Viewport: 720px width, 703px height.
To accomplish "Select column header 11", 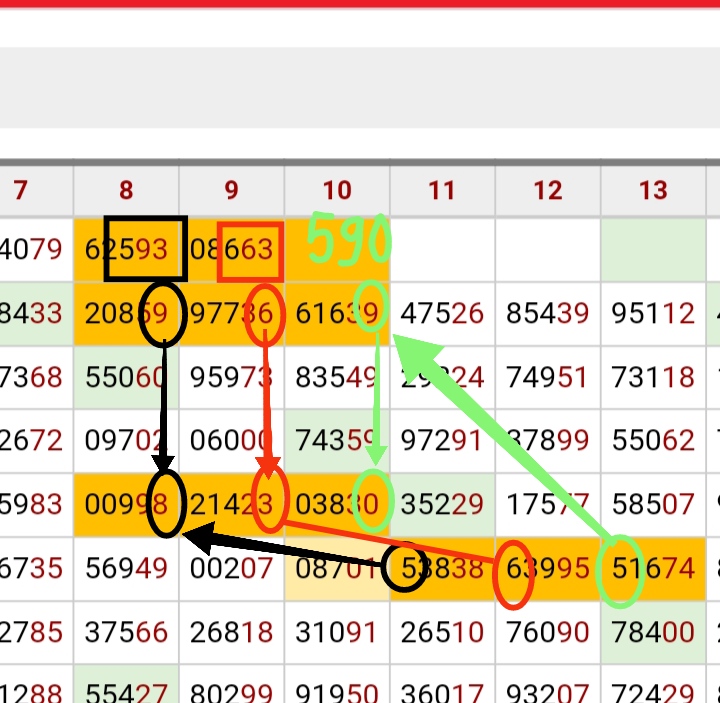I will (x=442, y=190).
